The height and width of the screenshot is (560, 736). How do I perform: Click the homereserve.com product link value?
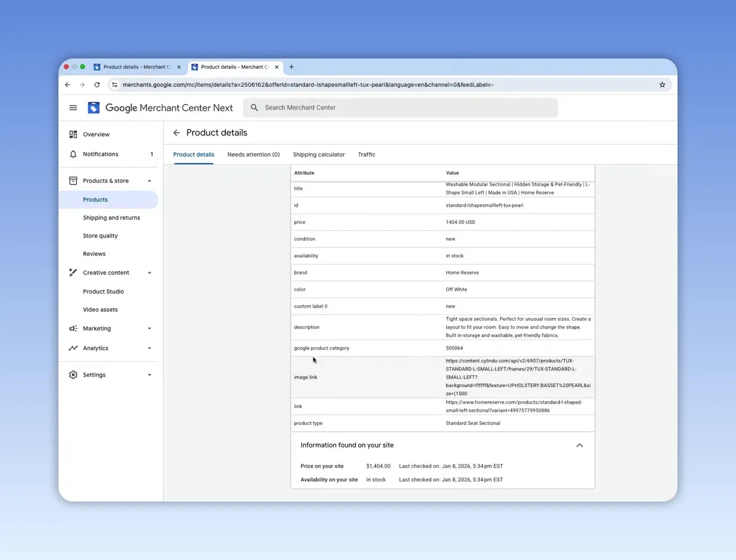click(x=514, y=407)
